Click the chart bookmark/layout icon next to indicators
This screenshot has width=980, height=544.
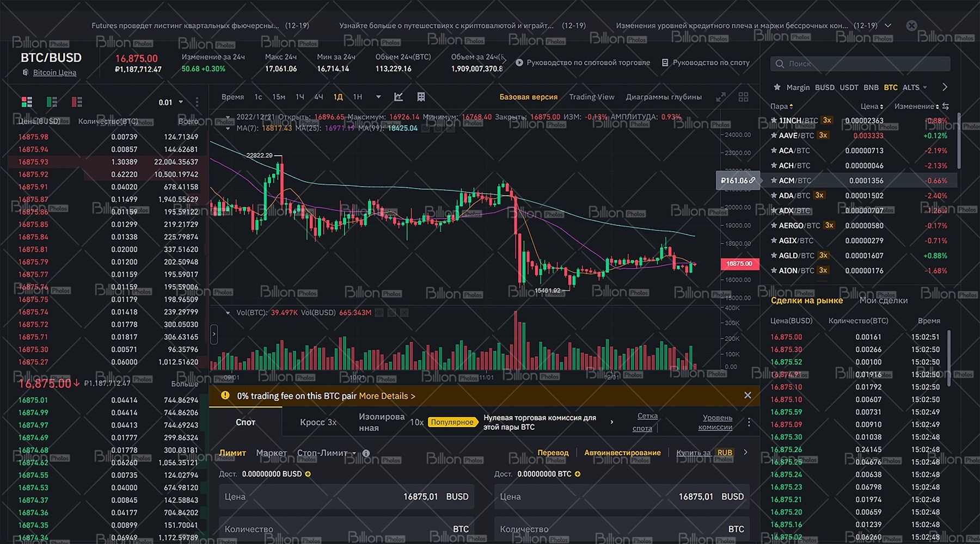coord(421,97)
